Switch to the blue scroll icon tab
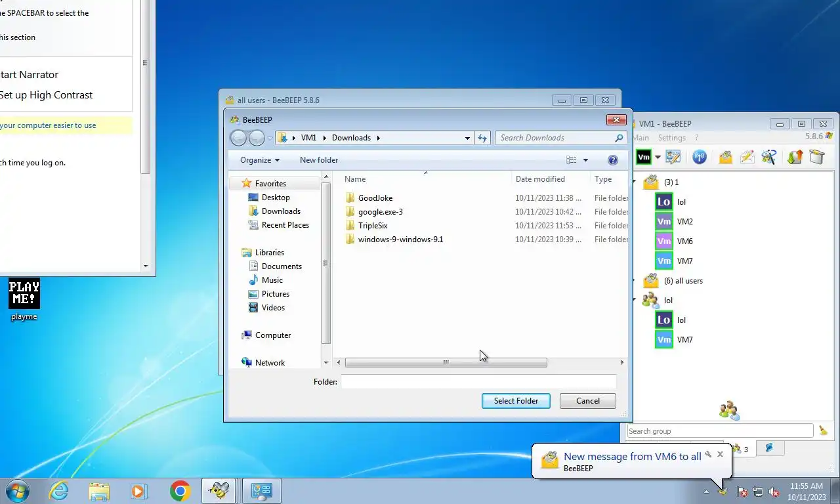Viewport: 840px width, 504px height. (769, 448)
